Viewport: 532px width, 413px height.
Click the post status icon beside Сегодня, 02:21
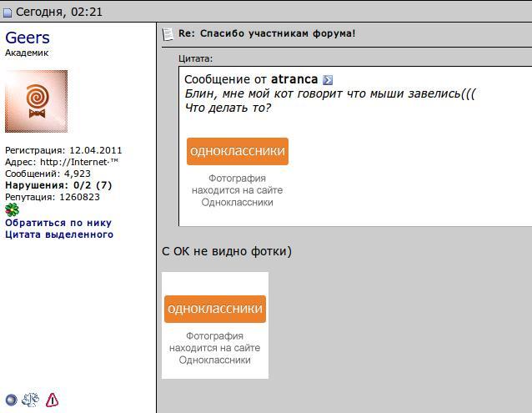[x=8, y=13]
